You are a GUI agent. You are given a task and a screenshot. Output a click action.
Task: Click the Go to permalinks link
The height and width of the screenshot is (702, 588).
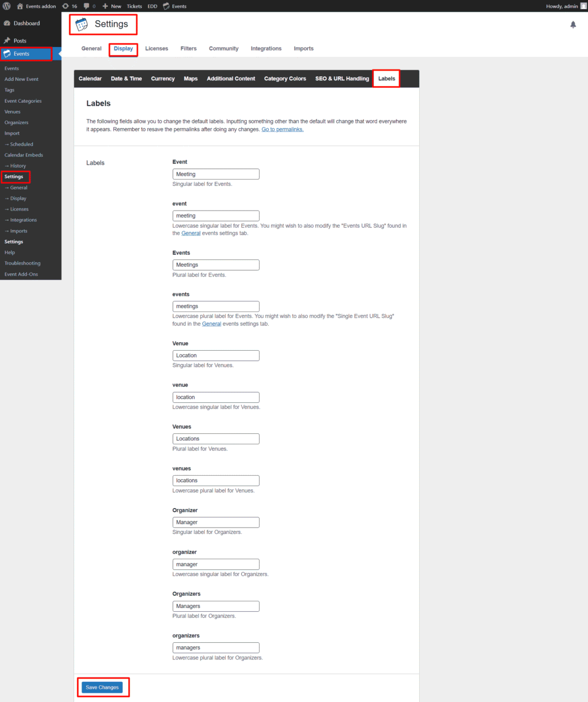pyautogui.click(x=283, y=130)
